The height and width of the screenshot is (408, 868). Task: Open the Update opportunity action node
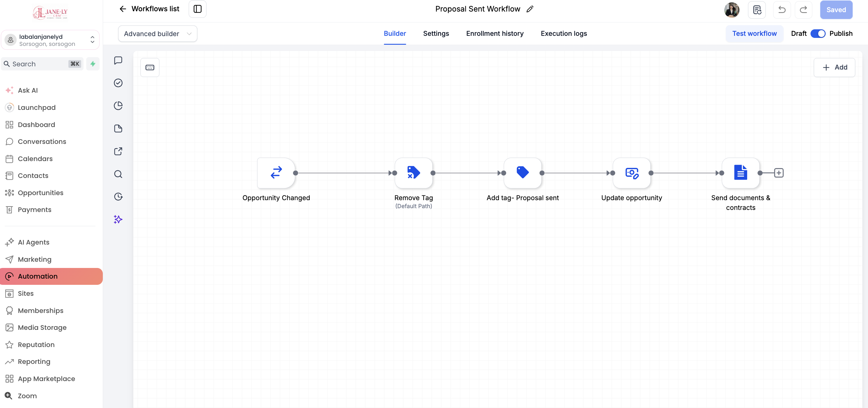(x=632, y=173)
